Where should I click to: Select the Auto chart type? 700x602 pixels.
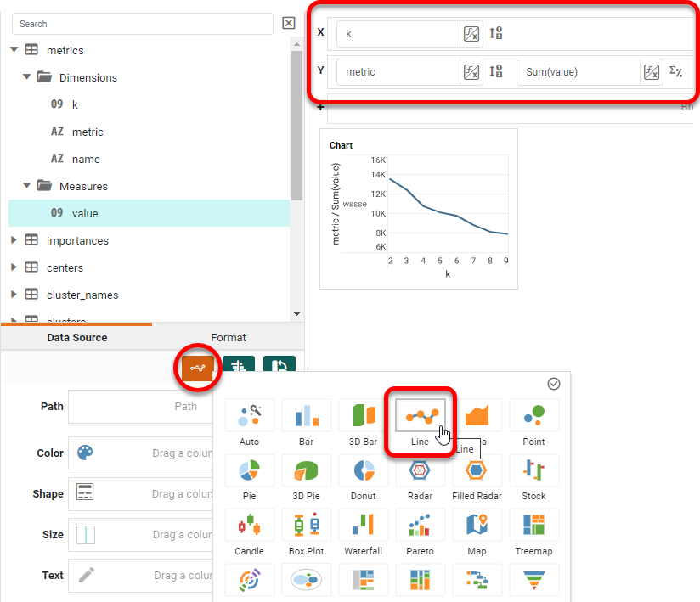249,415
